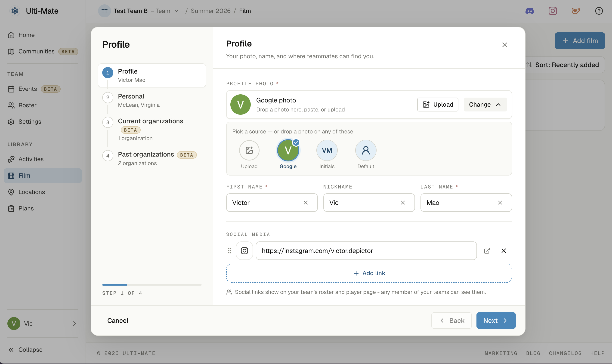Open Film in the sidebar
Viewport: 612px width, 364px height.
[43, 176]
